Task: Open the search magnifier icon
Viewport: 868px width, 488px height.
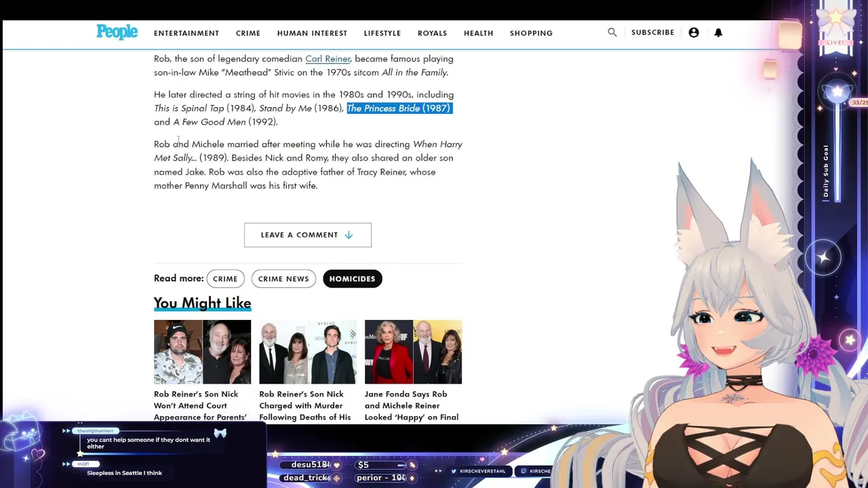Action: click(x=612, y=32)
